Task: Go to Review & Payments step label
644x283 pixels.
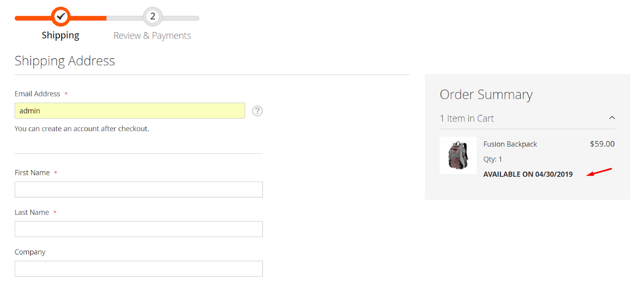Action: 152,36
